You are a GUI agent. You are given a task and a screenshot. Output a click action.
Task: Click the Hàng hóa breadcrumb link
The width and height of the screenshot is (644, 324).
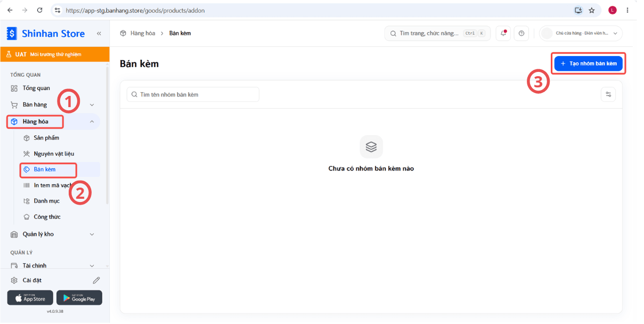(143, 33)
